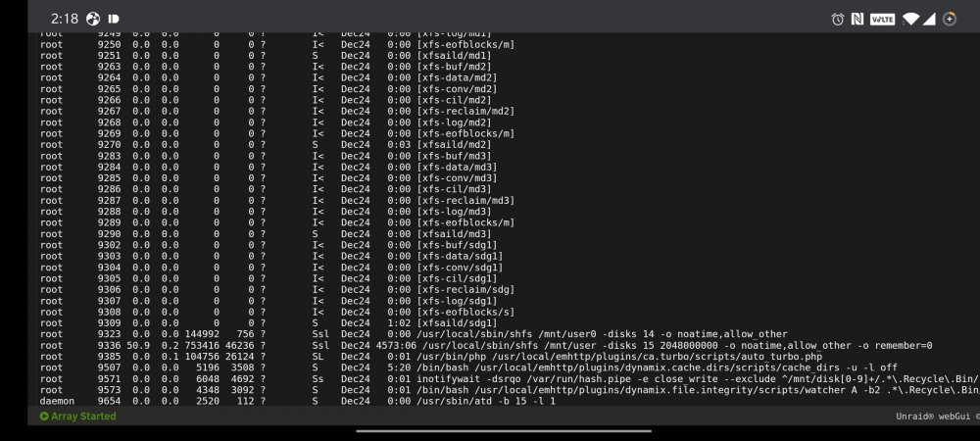Click the 50.9 CPU percentage value
The image size is (980, 441).
(x=137, y=345)
